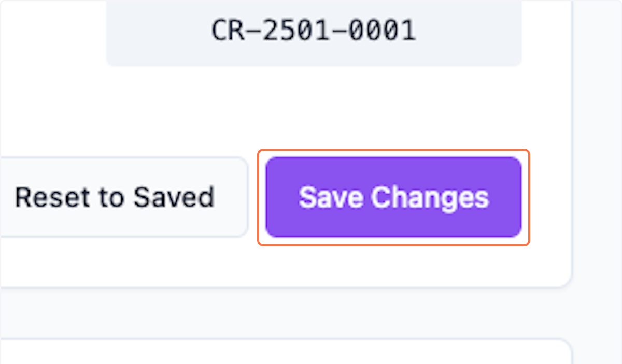The image size is (622, 364).
Task: Click the monospaced CR-2501-0001 text
Action: point(314,31)
